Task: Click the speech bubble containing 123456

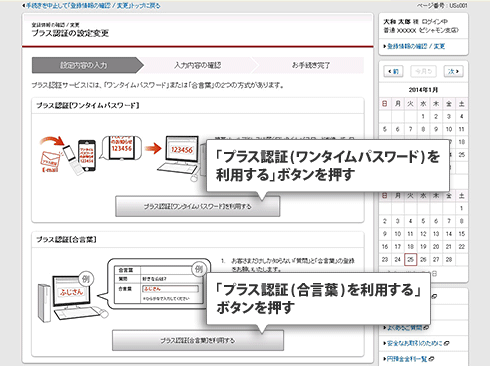Action: 122,147
